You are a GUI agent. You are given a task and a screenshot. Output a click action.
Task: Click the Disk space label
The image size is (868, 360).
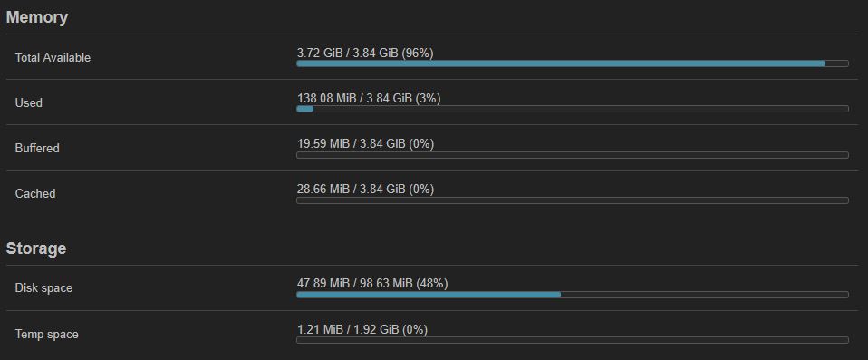tap(43, 288)
